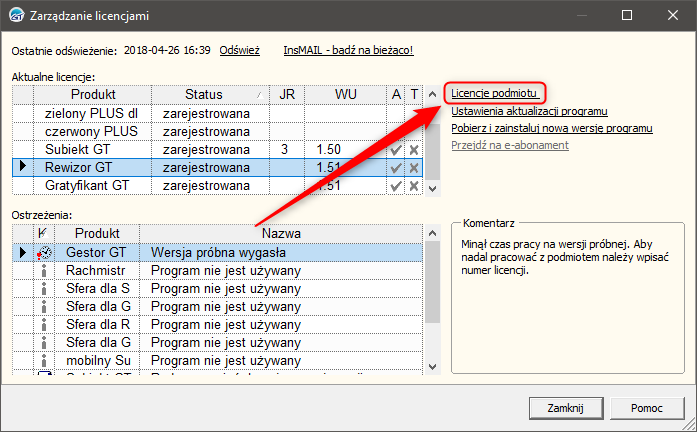Click Rachmistr info icon
The height and width of the screenshot is (432, 697).
pyautogui.click(x=44, y=271)
